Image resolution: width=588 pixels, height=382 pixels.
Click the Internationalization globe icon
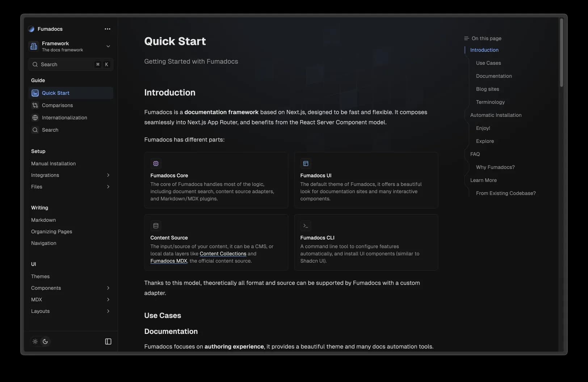[35, 118]
